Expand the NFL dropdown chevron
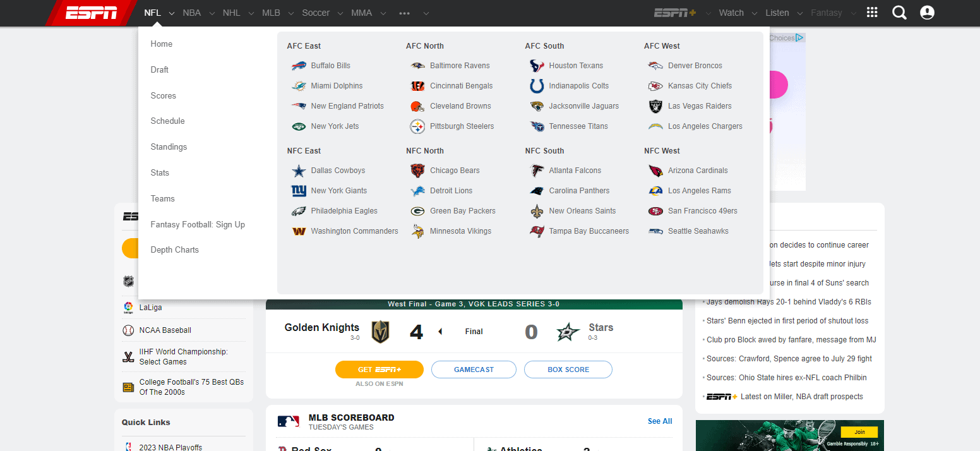 tap(171, 13)
